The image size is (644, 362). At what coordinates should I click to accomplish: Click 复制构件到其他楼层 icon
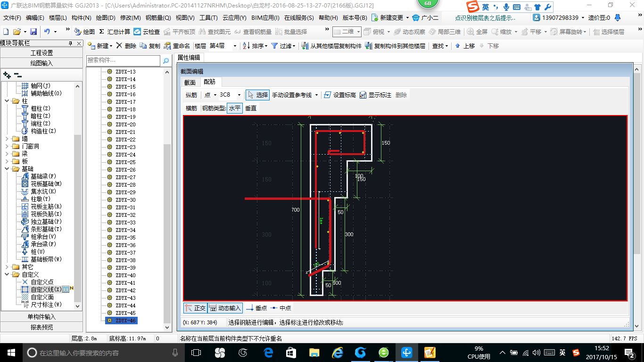[369, 46]
